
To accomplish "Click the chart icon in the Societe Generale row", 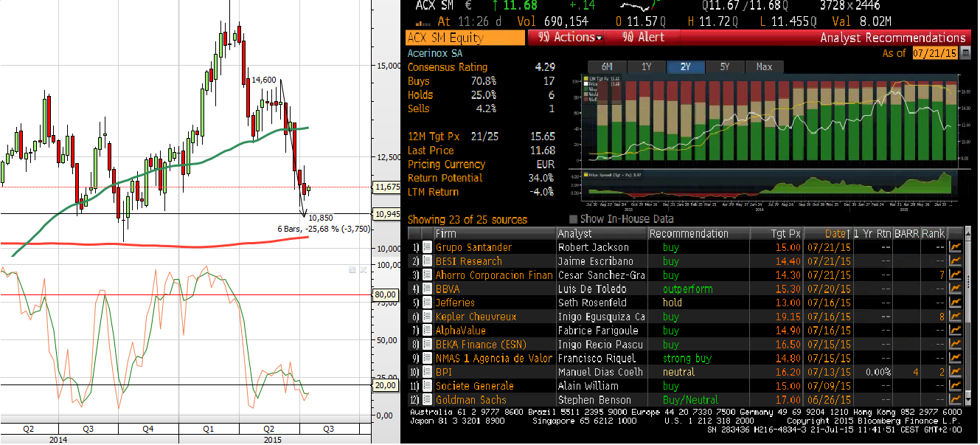I will pyautogui.click(x=955, y=386).
